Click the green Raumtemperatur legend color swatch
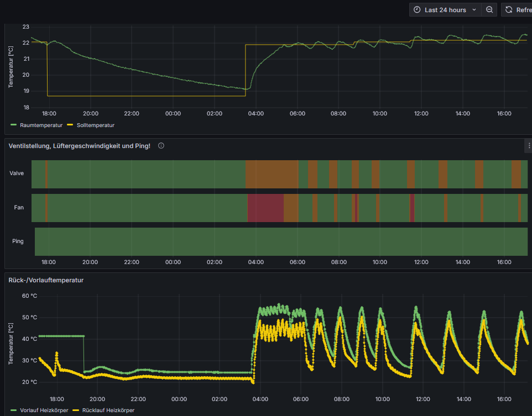Screen dimensions: 532x416 [x=14, y=125]
